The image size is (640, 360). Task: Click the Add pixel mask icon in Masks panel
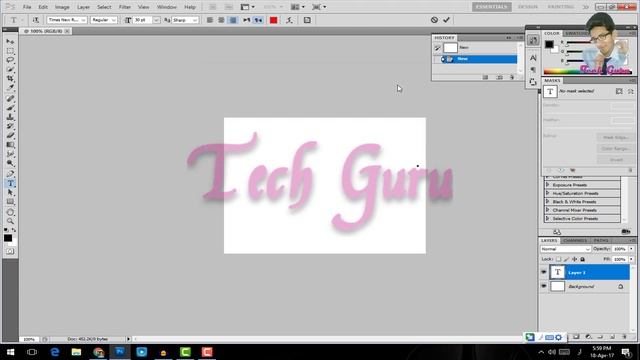(619, 91)
